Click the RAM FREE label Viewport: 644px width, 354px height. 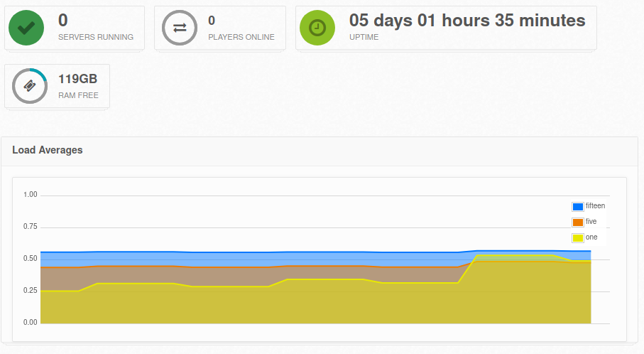78,95
